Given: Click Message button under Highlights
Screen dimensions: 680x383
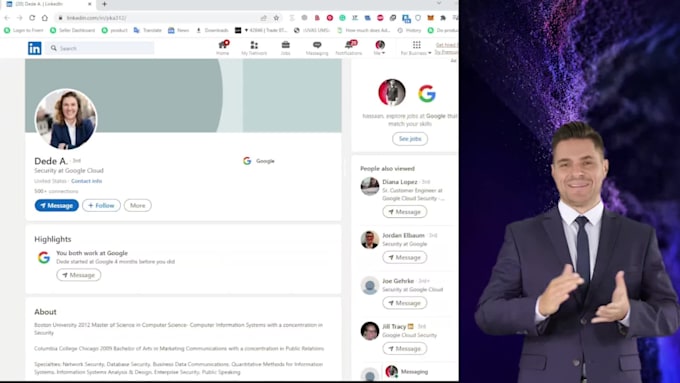Looking at the screenshot, I should pyautogui.click(x=78, y=275).
